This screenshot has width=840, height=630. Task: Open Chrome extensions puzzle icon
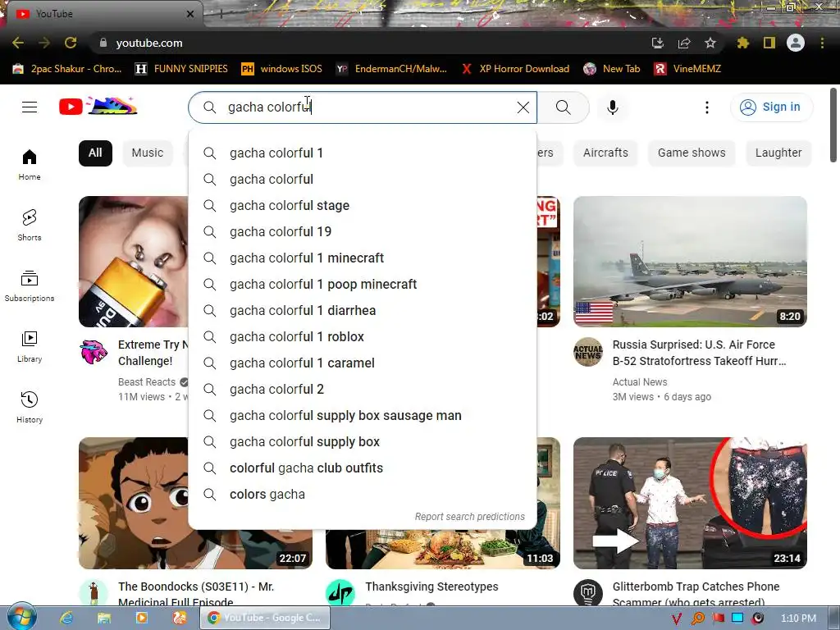click(x=743, y=43)
